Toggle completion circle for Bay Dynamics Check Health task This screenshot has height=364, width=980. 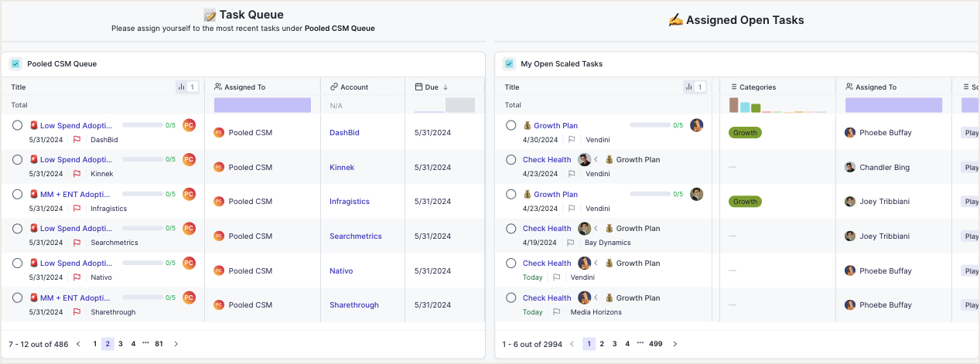[x=510, y=229]
